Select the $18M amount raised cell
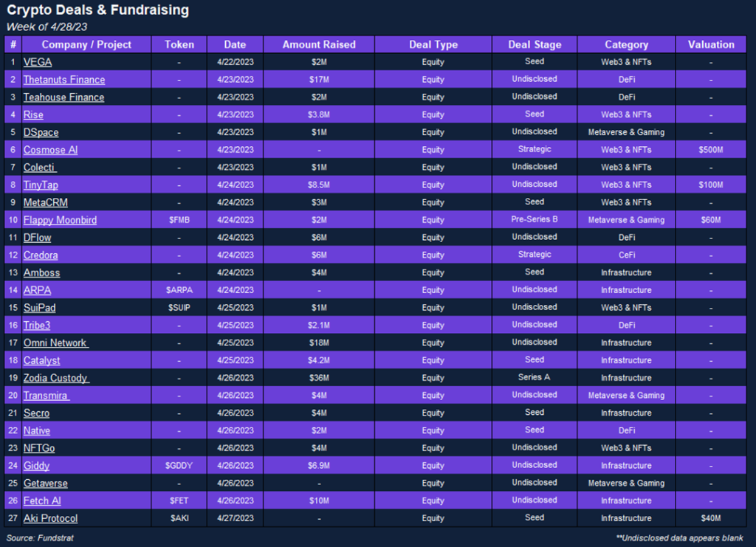The image size is (756, 547). point(319,343)
